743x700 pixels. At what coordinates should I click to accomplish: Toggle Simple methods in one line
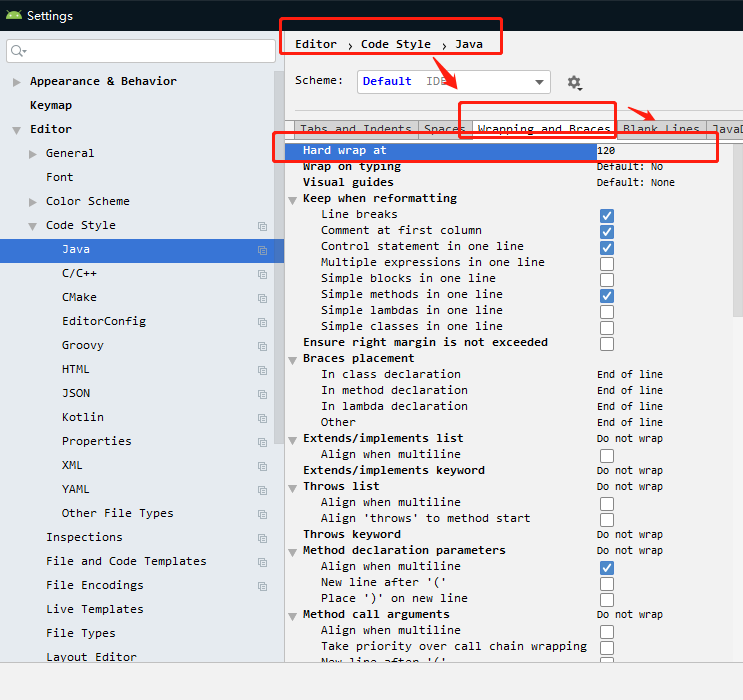(x=607, y=296)
